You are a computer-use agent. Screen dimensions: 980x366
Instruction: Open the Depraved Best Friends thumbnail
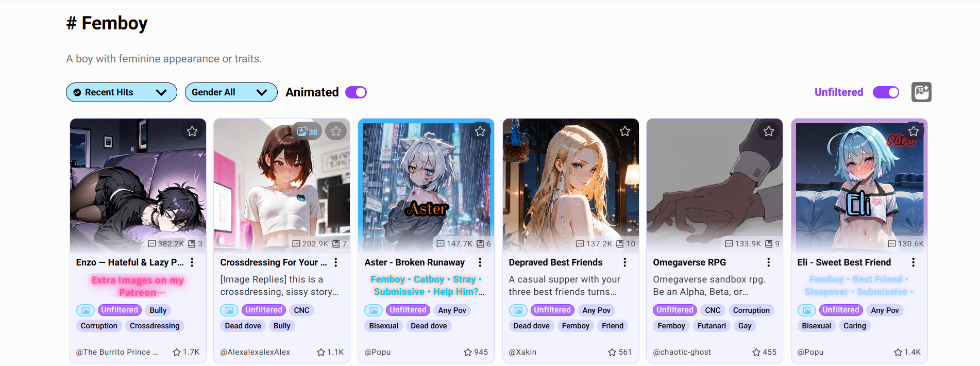(571, 186)
